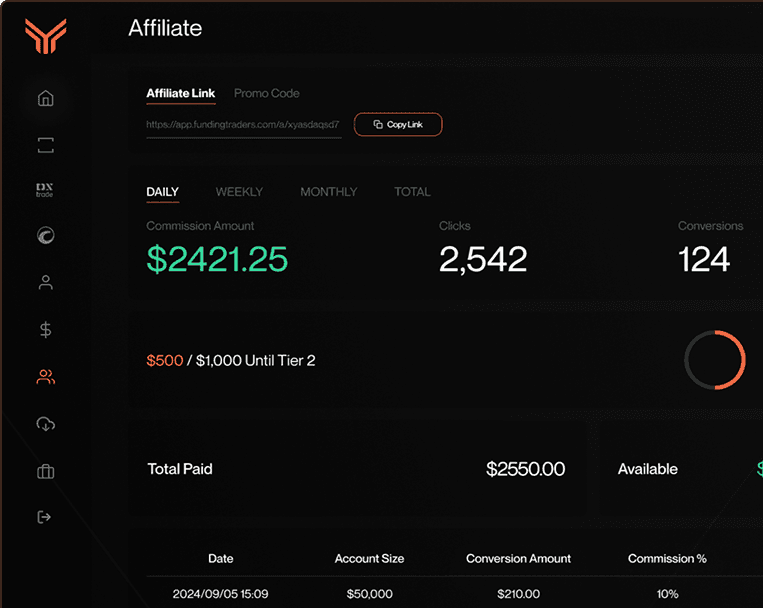Switch to the Affiliate Link tab

coord(181,93)
